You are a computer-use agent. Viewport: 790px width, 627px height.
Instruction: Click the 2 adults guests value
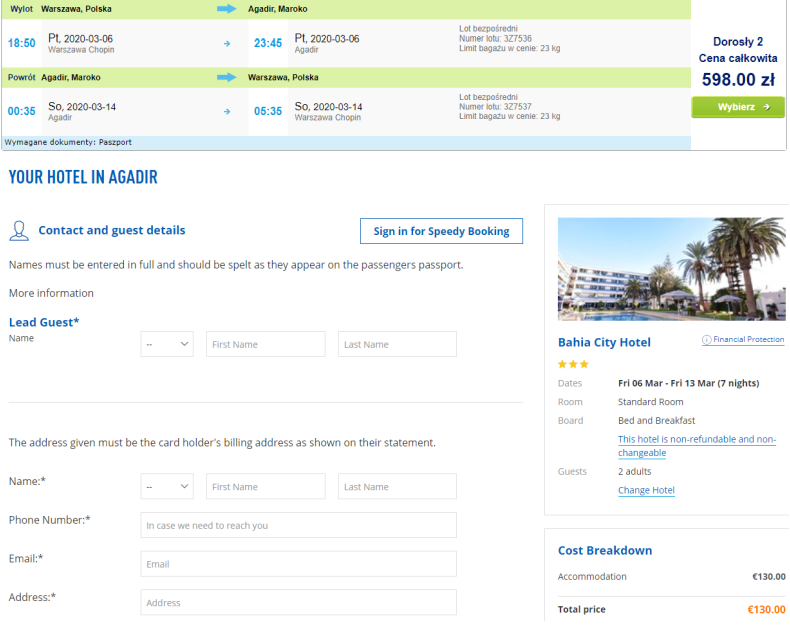point(634,471)
